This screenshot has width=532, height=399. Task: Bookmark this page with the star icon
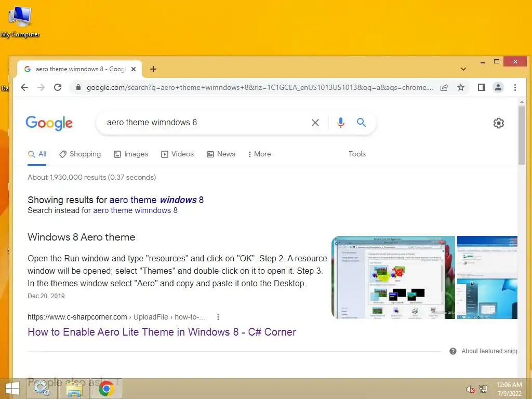461,87
